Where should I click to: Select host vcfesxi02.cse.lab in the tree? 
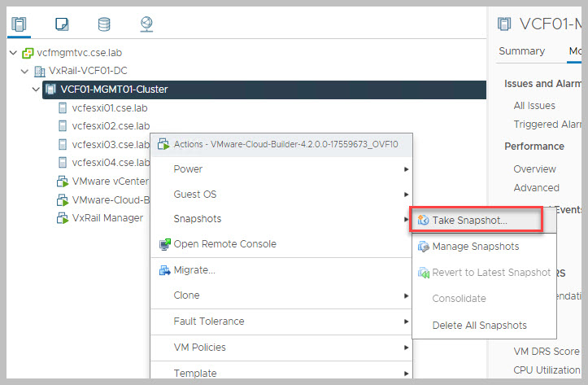[x=111, y=125]
